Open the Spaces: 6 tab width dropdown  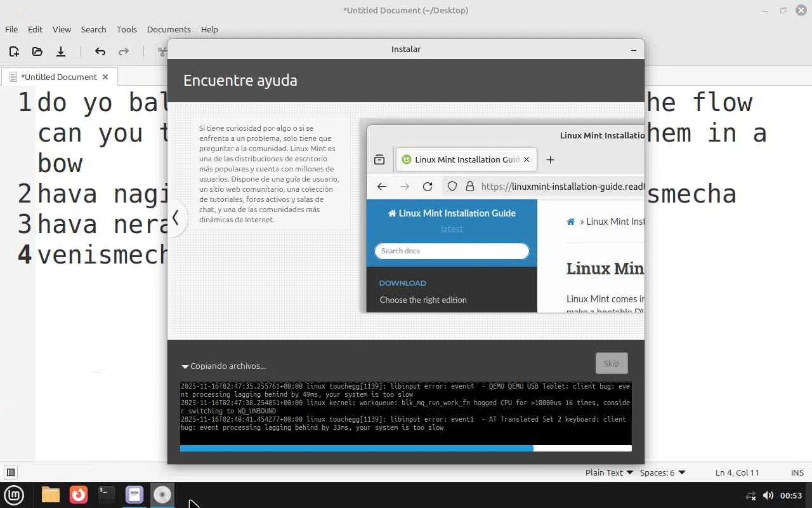click(x=662, y=472)
